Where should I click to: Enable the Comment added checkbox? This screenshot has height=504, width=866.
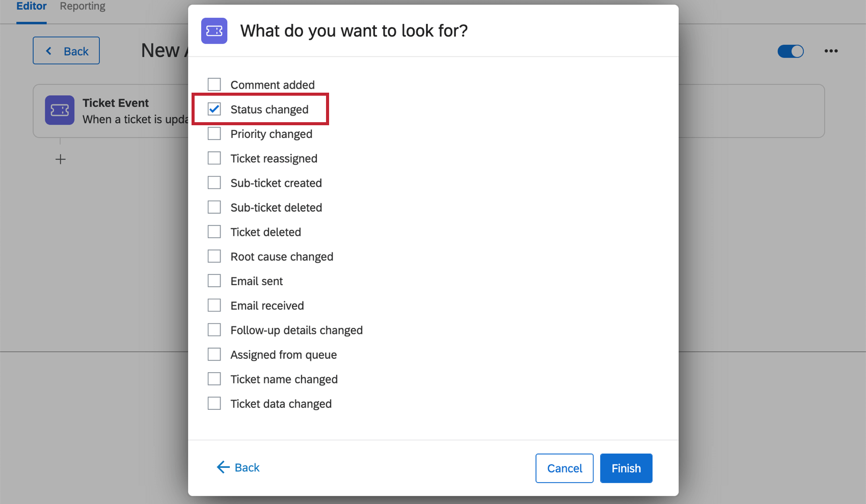pyautogui.click(x=214, y=84)
